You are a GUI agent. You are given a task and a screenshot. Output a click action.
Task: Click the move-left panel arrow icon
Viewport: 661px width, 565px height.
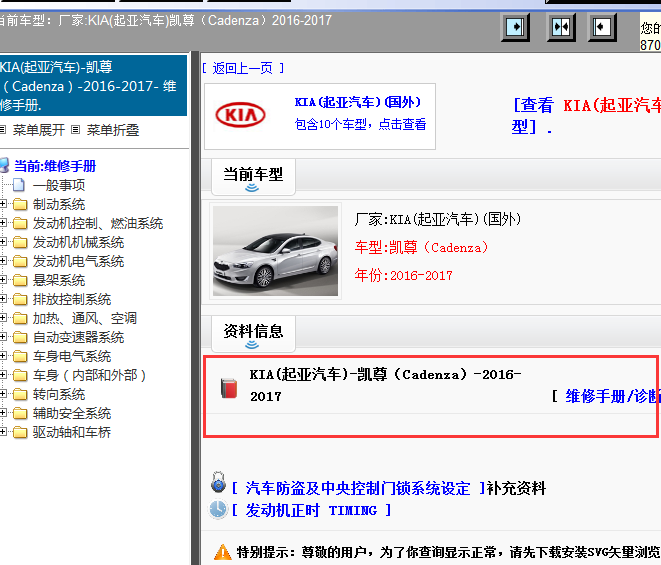pos(602,27)
